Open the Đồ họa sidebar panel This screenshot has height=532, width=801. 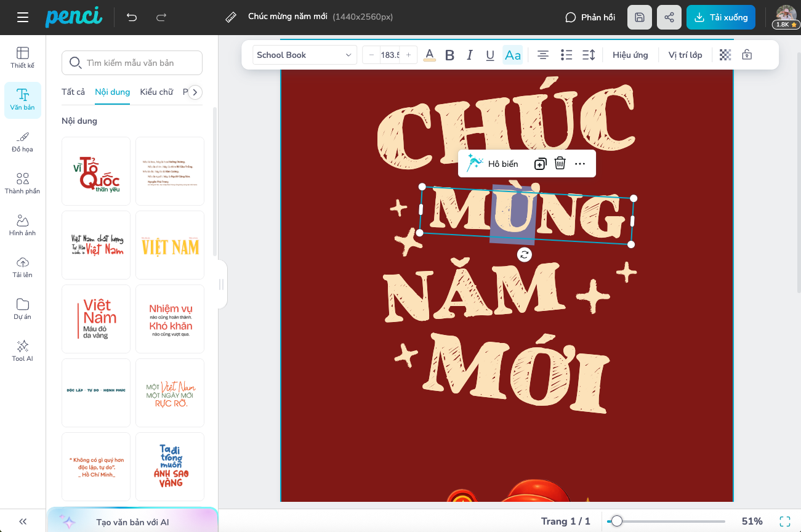click(x=23, y=142)
